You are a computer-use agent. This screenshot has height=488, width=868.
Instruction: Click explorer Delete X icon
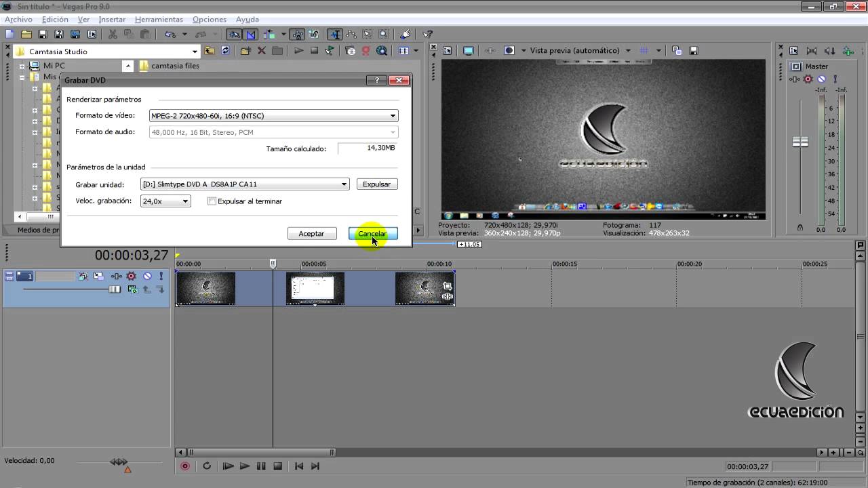click(x=261, y=51)
